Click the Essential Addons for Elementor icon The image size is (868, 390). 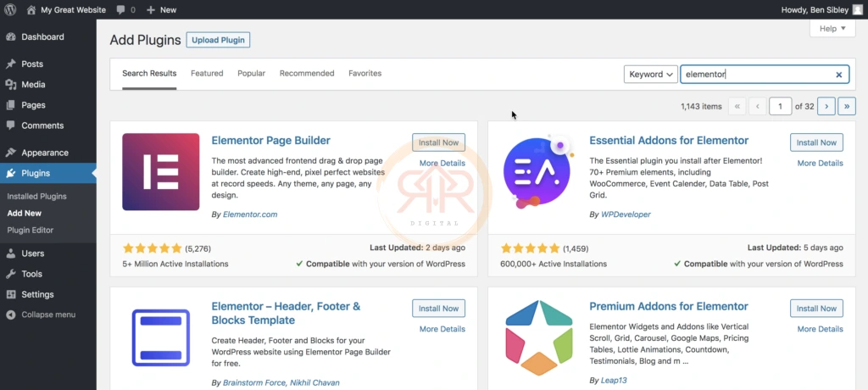[x=539, y=171]
